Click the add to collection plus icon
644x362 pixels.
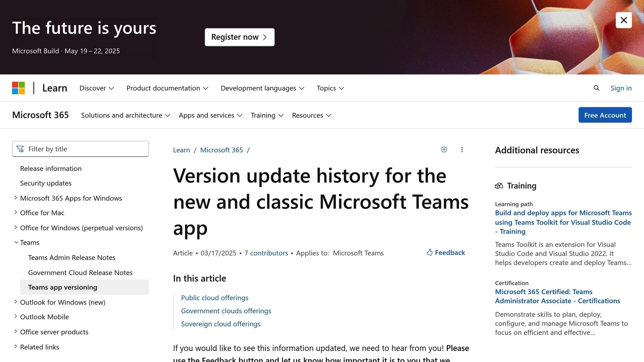444,150
